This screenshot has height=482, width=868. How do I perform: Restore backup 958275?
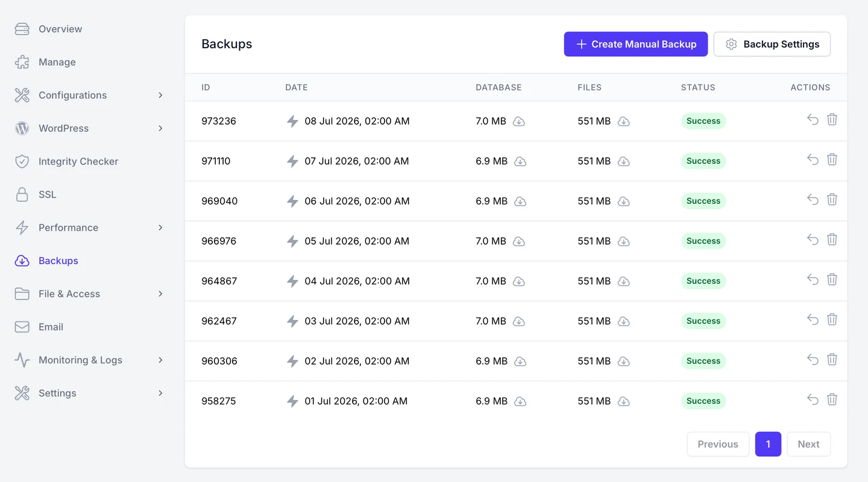click(813, 399)
